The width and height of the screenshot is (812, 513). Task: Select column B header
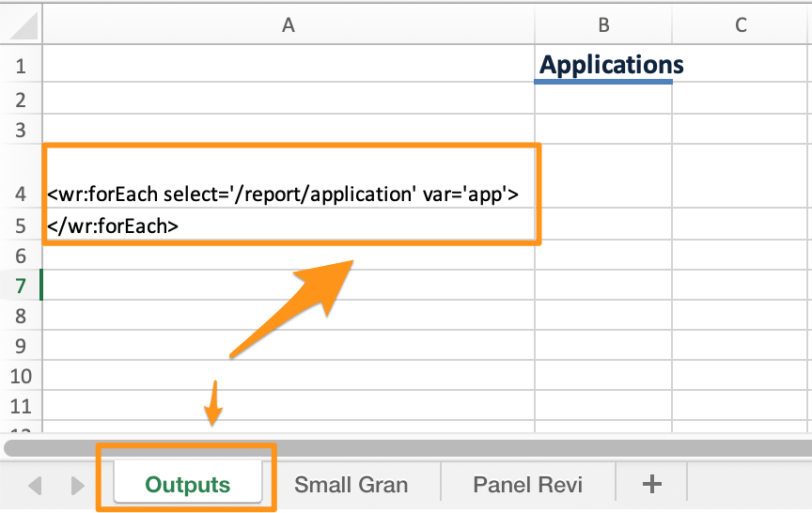pos(603,25)
